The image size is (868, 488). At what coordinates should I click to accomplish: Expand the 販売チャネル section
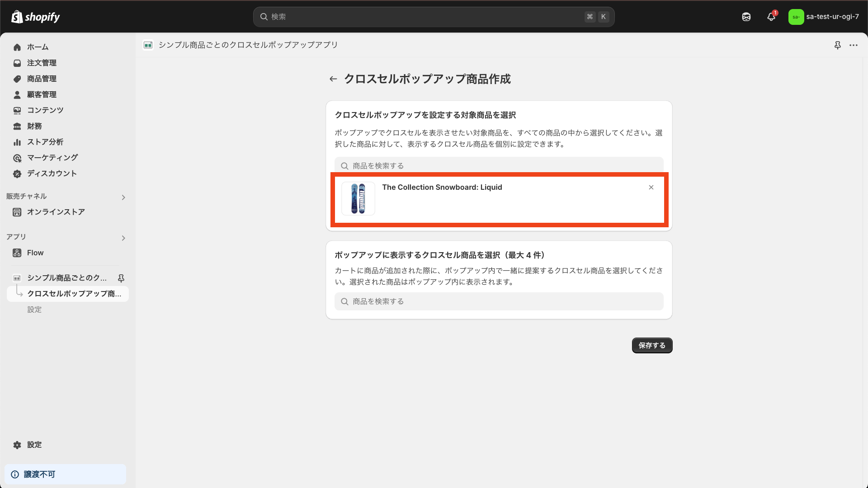click(x=123, y=197)
